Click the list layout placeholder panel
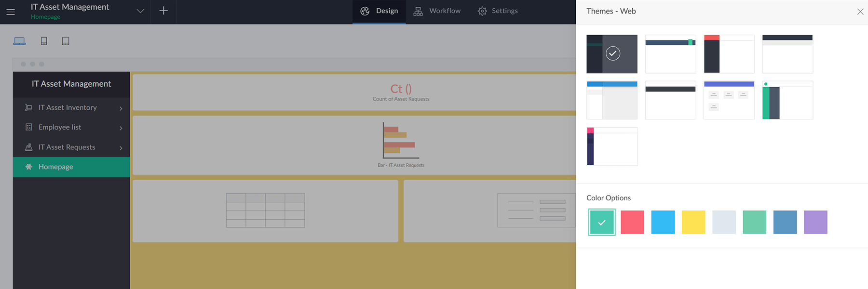 point(490,211)
